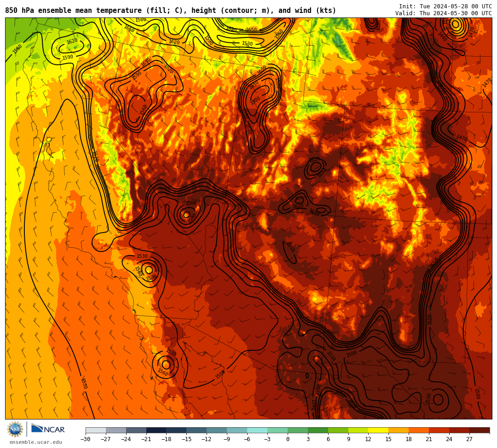
Task: Click the NCAR logo
Action: pos(48,429)
